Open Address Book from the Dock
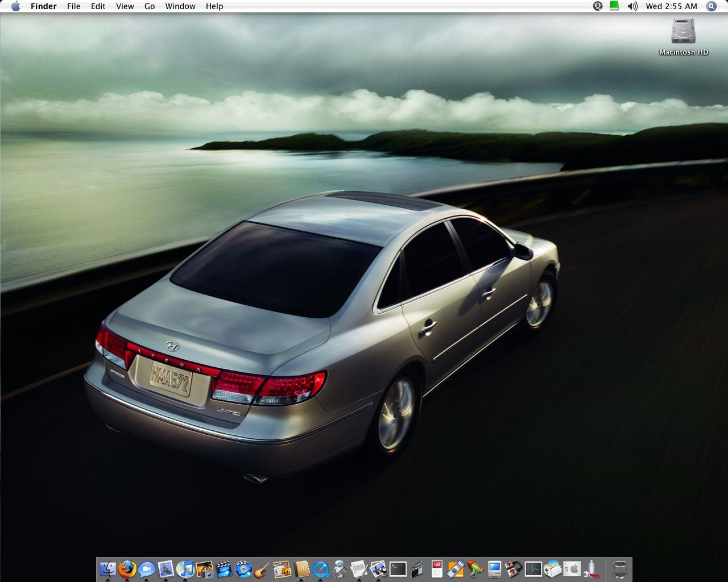Viewport: 728px width, 582px height. tap(301, 568)
